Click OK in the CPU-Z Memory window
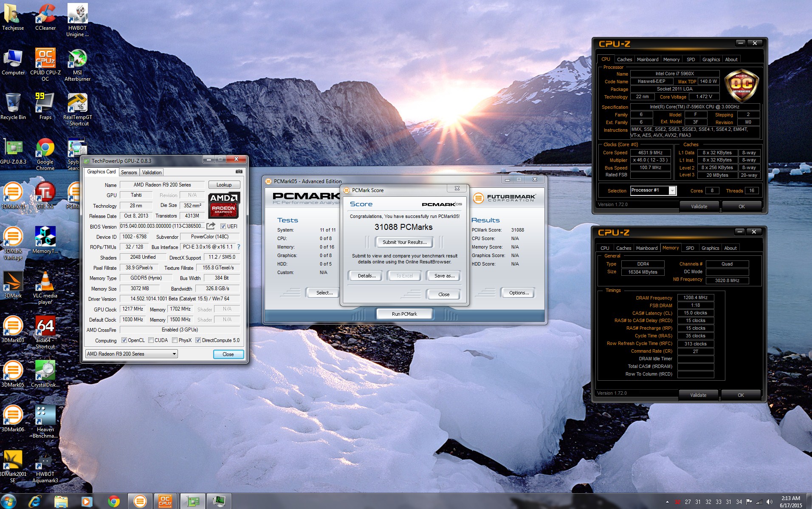 [741, 395]
